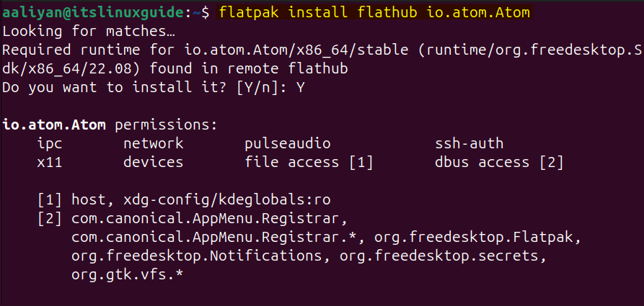Click the "org.freedesktop.Notifications," text

[200, 256]
